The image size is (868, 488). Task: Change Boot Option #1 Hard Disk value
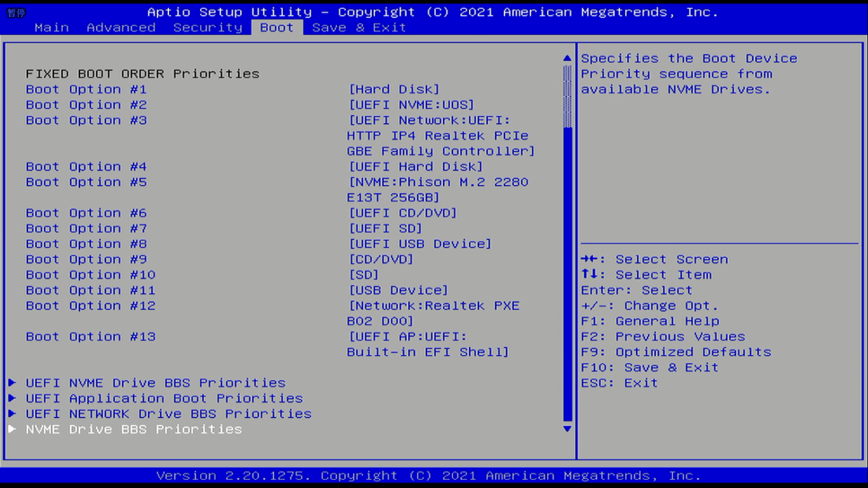click(x=394, y=90)
